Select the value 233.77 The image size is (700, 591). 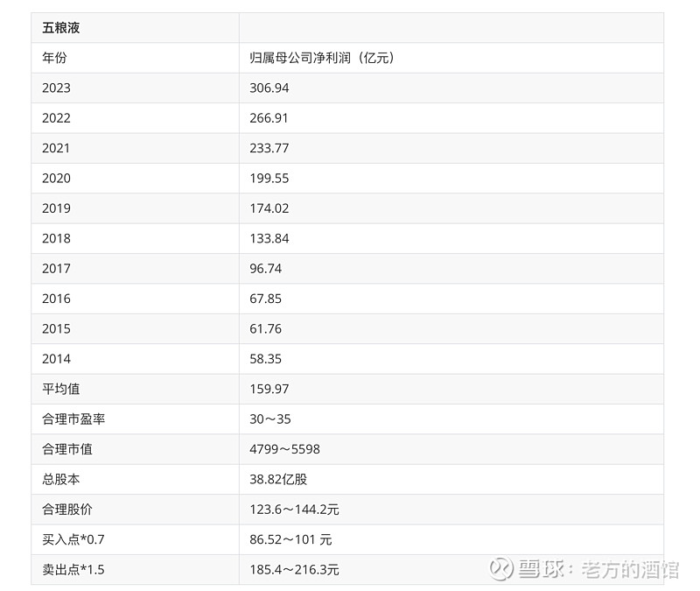point(269,148)
